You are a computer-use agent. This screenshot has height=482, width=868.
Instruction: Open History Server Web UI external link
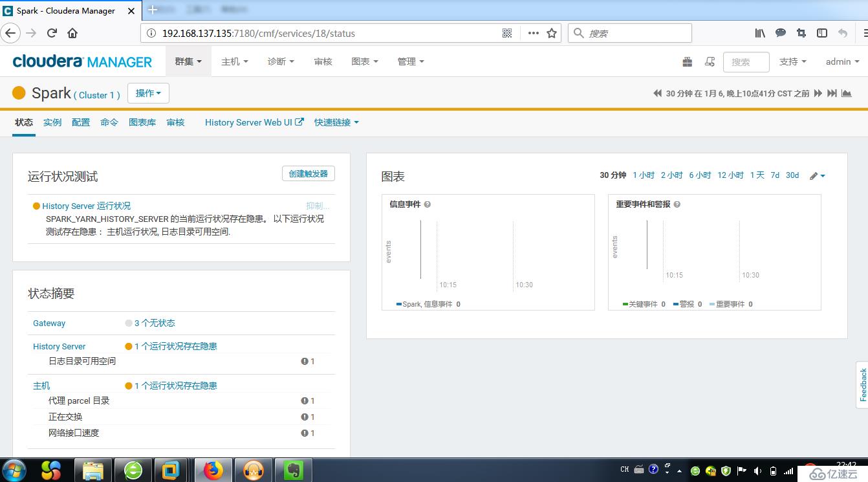pyautogui.click(x=254, y=122)
